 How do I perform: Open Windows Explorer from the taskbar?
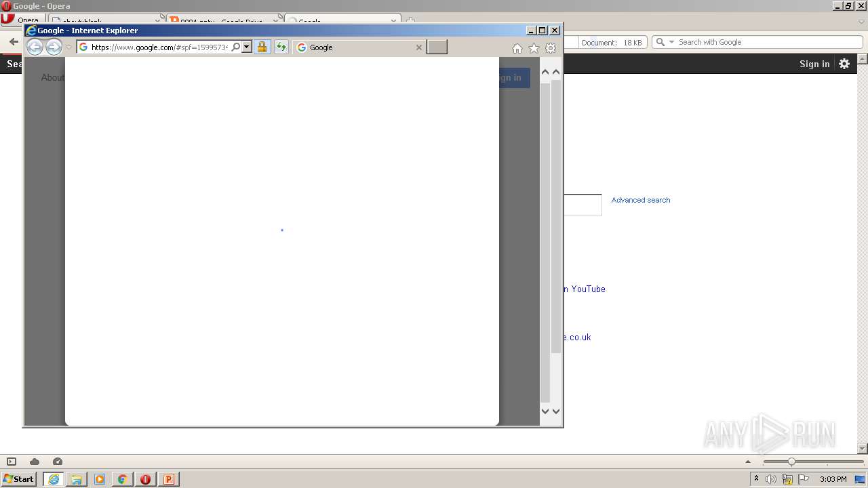coord(77,479)
